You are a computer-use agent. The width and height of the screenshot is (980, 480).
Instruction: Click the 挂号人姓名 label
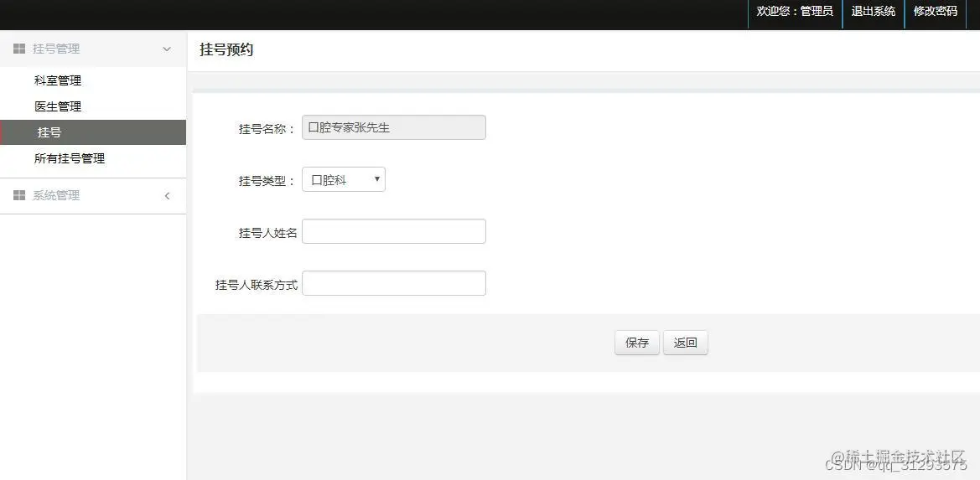[x=267, y=234]
